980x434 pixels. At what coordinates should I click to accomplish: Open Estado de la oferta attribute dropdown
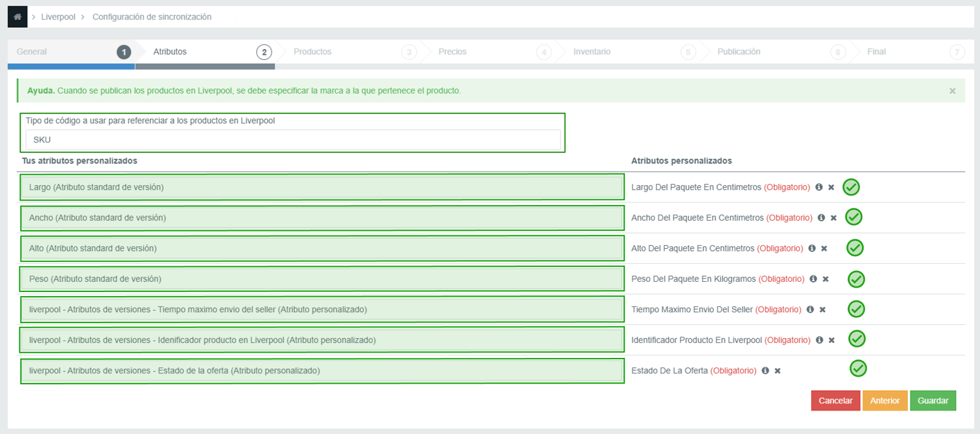pyautogui.click(x=322, y=371)
